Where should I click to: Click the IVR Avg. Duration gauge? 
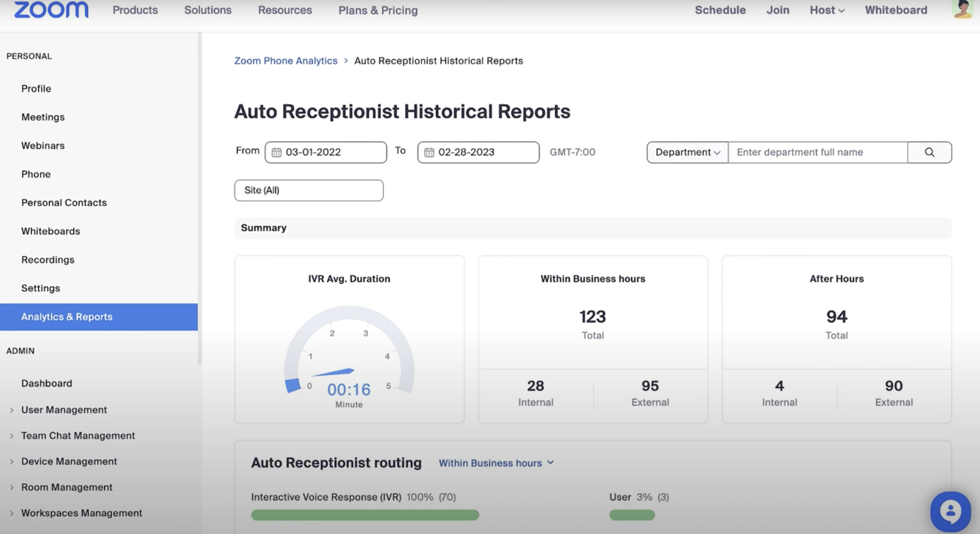[349, 351]
